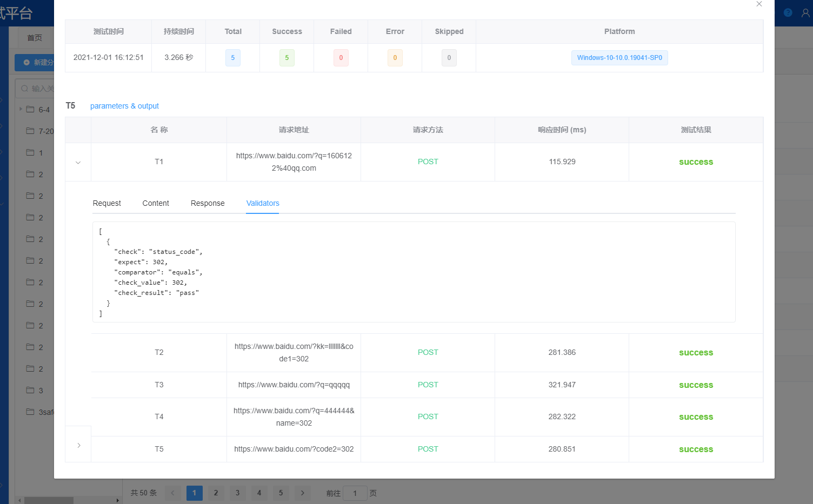Go to pagination page 5
This screenshot has height=504, width=813.
[281, 493]
